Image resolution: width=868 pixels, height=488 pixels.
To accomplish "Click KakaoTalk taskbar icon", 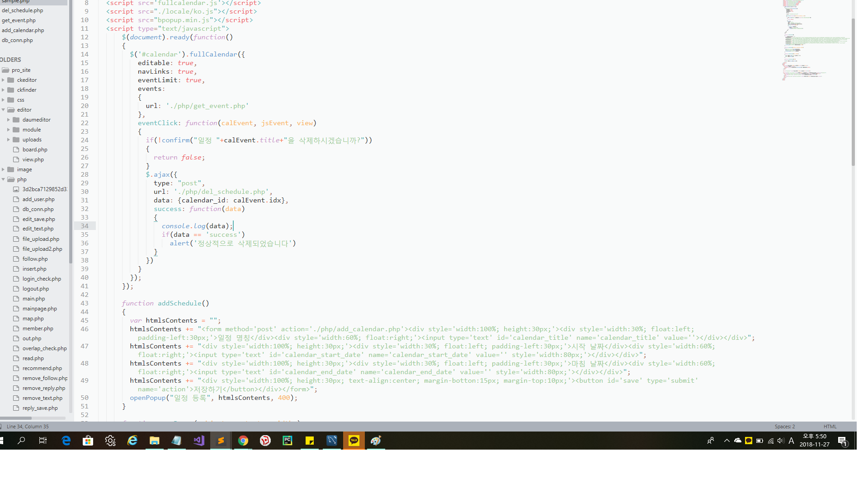I will coord(354,441).
